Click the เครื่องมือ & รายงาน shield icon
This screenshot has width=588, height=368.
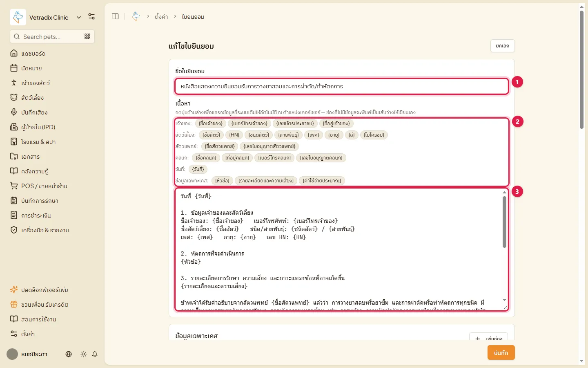(14, 230)
